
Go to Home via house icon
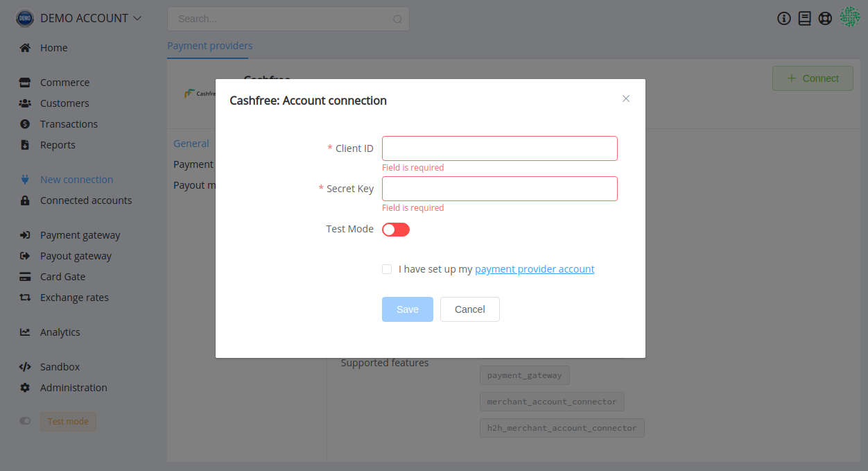point(25,48)
